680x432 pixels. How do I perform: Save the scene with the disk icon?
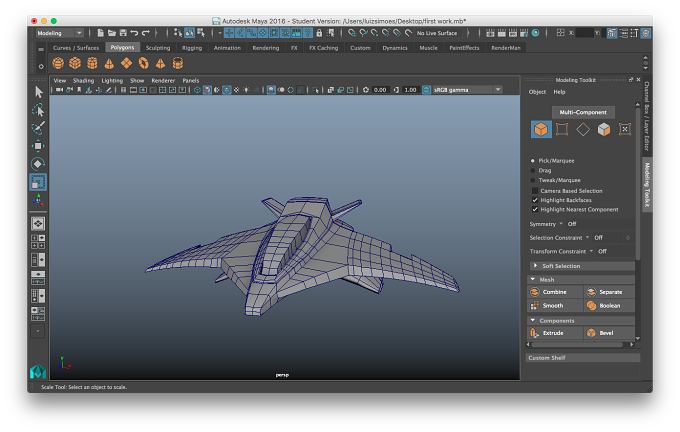123,33
